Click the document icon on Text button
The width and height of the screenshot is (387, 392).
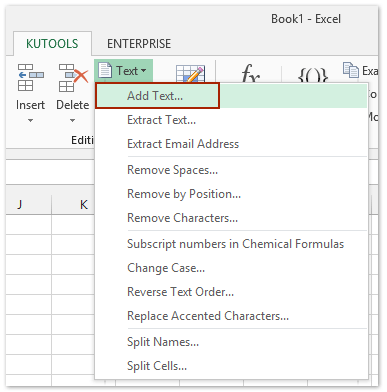[105, 70]
